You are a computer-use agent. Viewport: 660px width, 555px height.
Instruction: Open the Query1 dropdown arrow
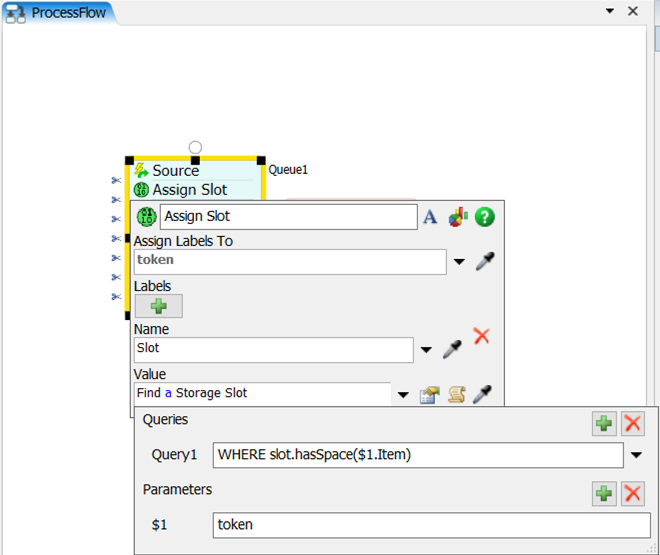638,455
